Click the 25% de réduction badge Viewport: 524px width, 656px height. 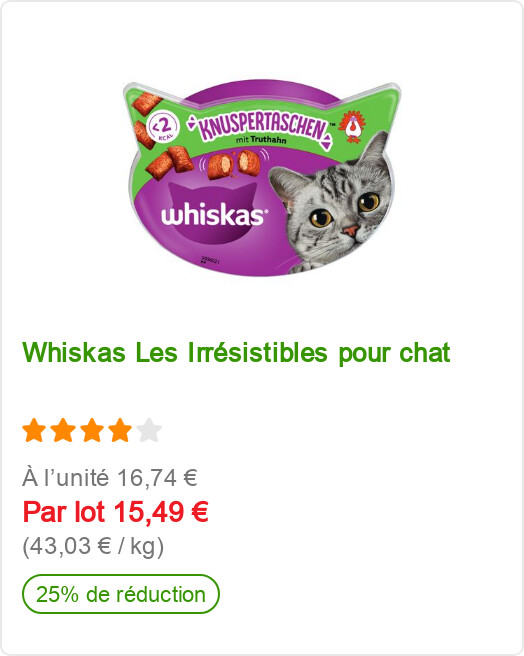[121, 594]
